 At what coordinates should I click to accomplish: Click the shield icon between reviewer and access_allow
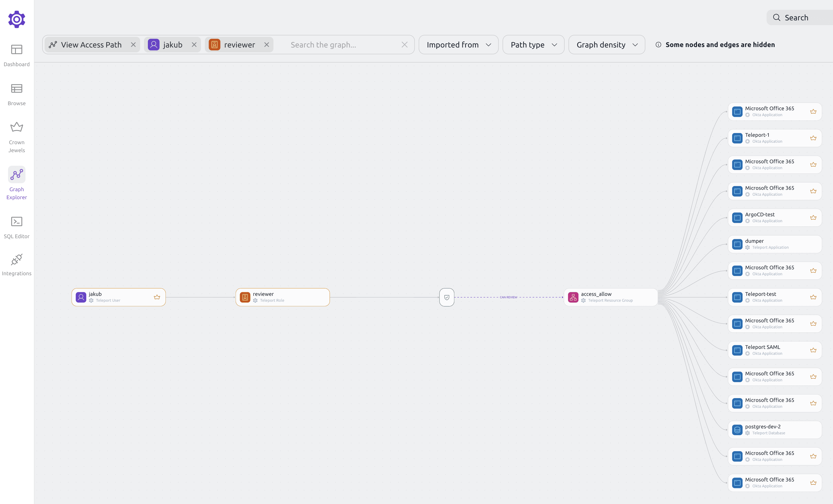[447, 297]
